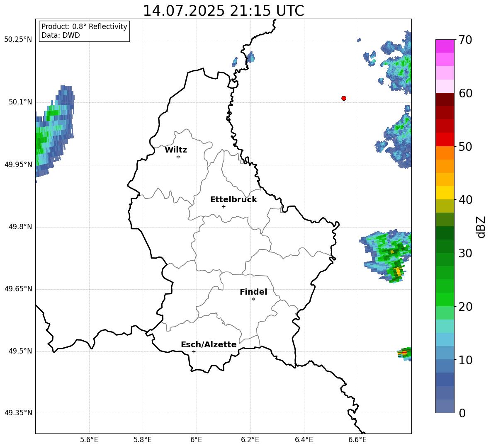This screenshot has width=491, height=448.
Task: Click the colorbar tick label 30
Action: point(465,253)
